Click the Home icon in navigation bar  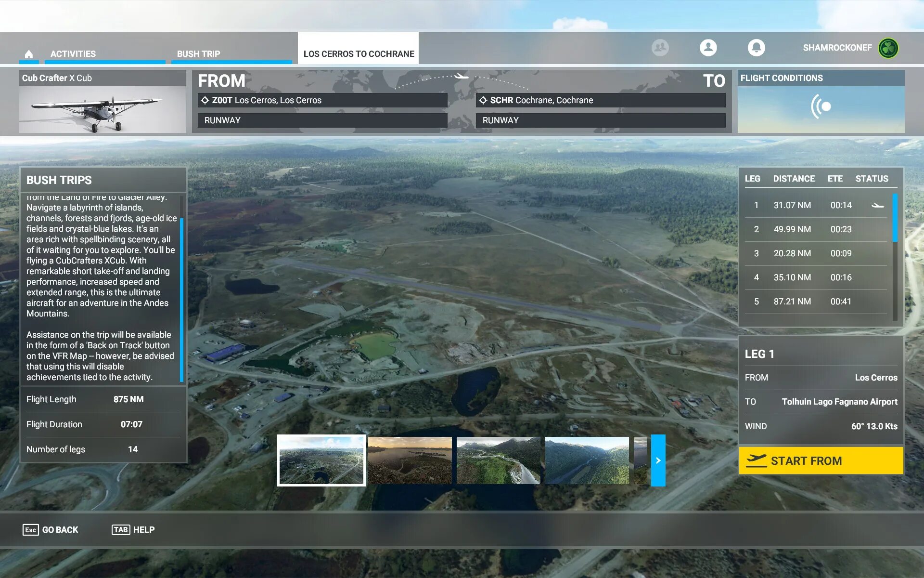(29, 54)
